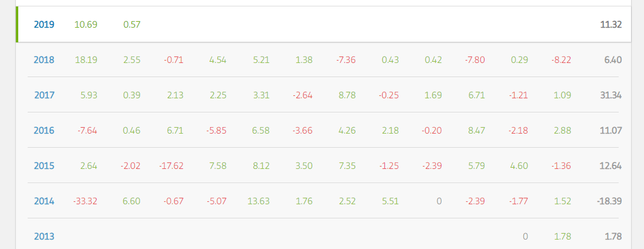
Task: Select the 2018 value -8.22
Action: [x=561, y=60]
